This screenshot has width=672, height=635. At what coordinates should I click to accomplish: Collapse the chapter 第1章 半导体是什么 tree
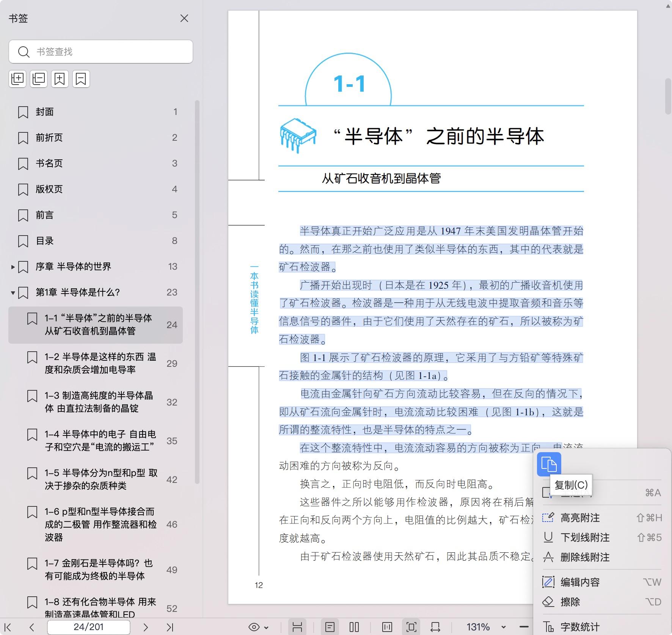[x=12, y=292]
